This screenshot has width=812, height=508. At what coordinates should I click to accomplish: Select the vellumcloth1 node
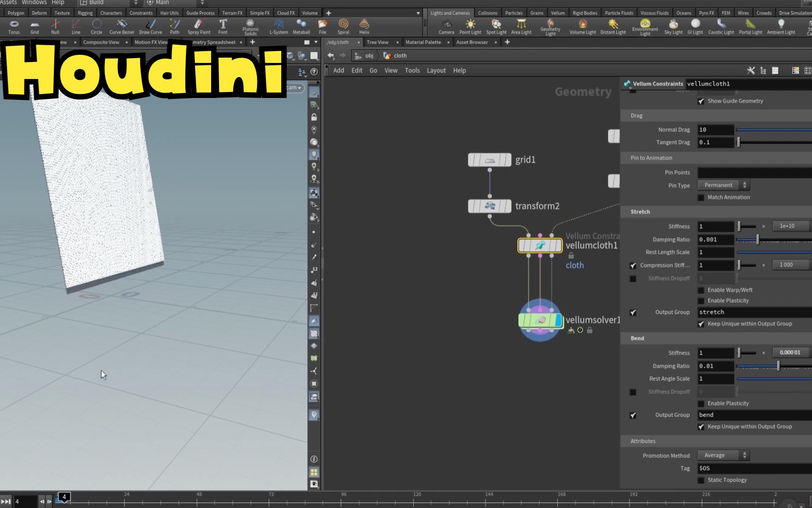point(540,246)
